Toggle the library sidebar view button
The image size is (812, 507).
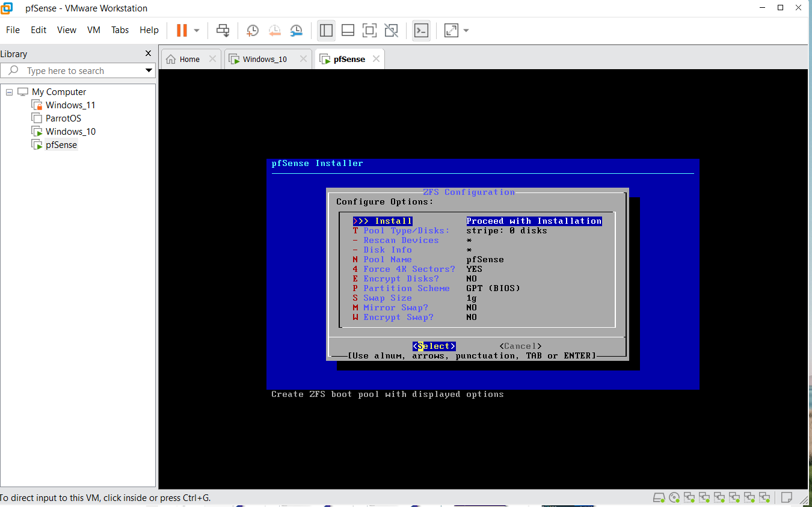(326, 30)
